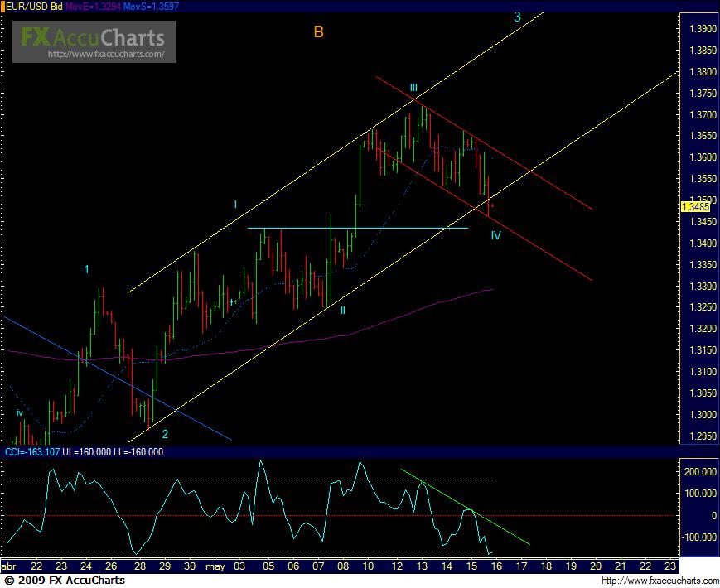Select the wave IV label below the candles

(495, 235)
